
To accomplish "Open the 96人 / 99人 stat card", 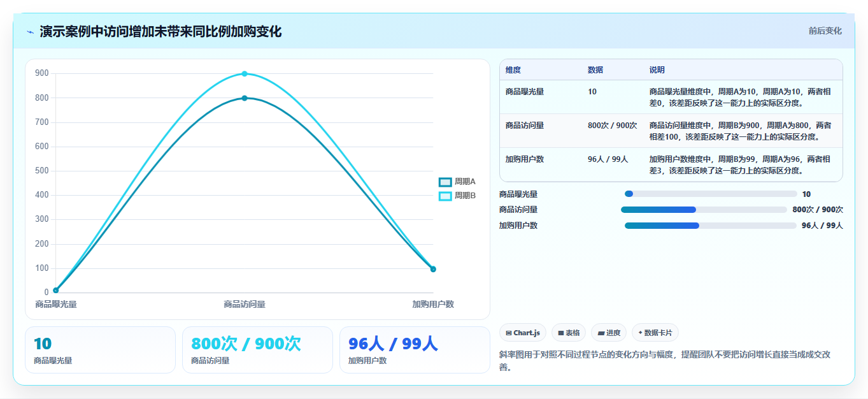I will coord(415,350).
